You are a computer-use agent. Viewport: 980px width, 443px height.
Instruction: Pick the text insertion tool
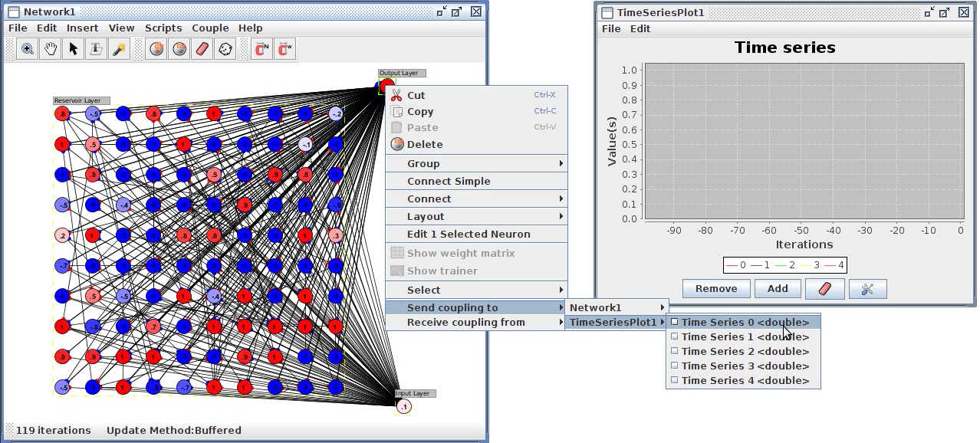point(96,49)
